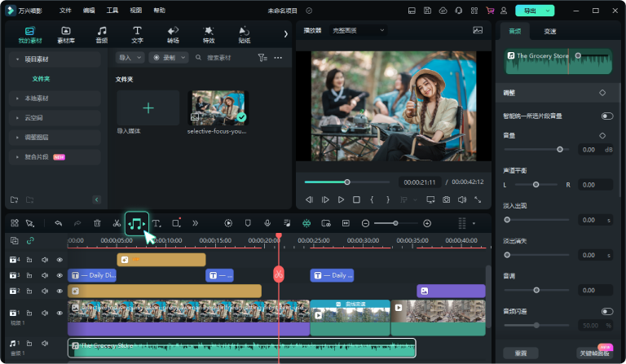
Task: Click the delete trash icon in timeline toolbar
Action: coord(97,223)
